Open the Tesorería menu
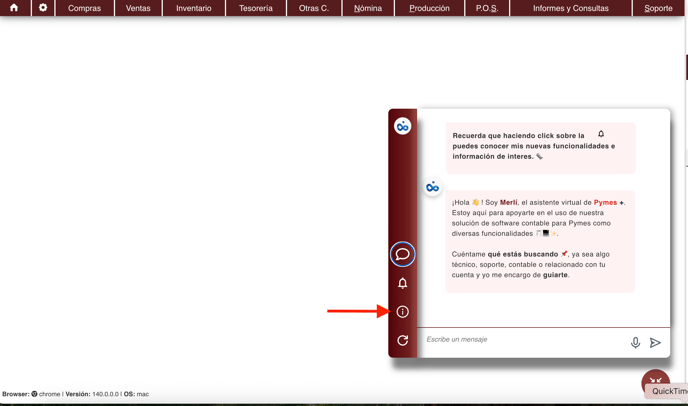The image size is (688, 406). (256, 8)
